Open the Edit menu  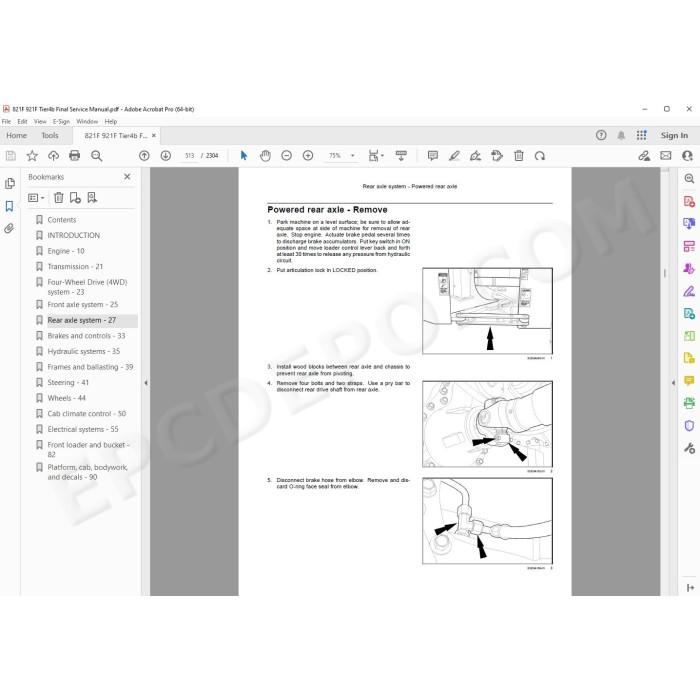pos(22,121)
